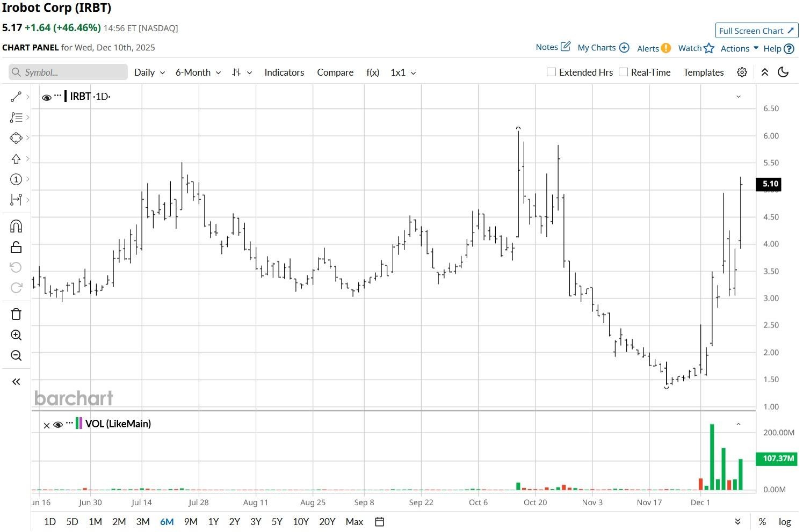Open Notes for this chart
The width and height of the screenshot is (803, 532).
(553, 47)
